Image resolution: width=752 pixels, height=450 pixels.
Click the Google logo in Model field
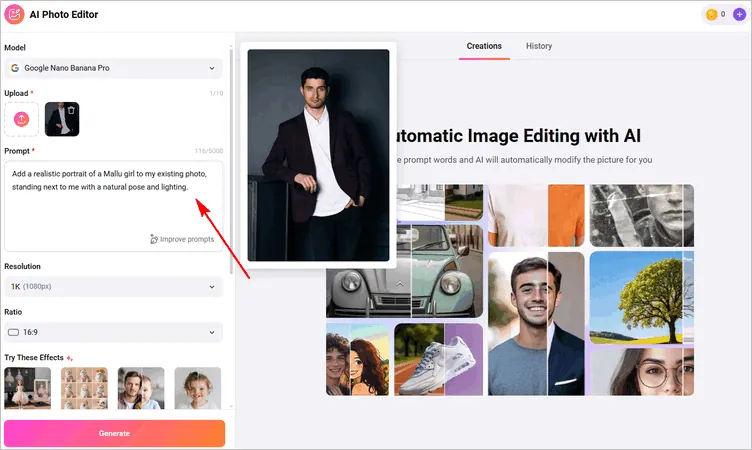coord(15,68)
